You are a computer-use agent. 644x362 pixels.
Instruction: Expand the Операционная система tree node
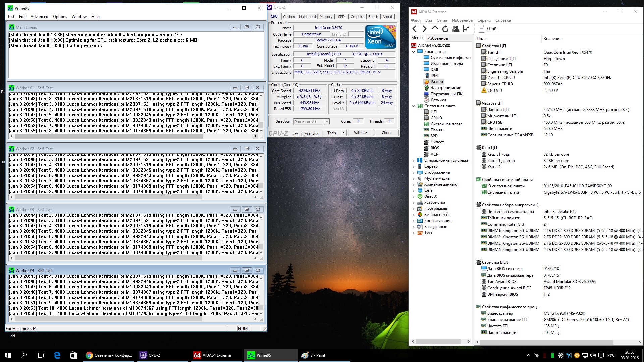pyautogui.click(x=414, y=160)
